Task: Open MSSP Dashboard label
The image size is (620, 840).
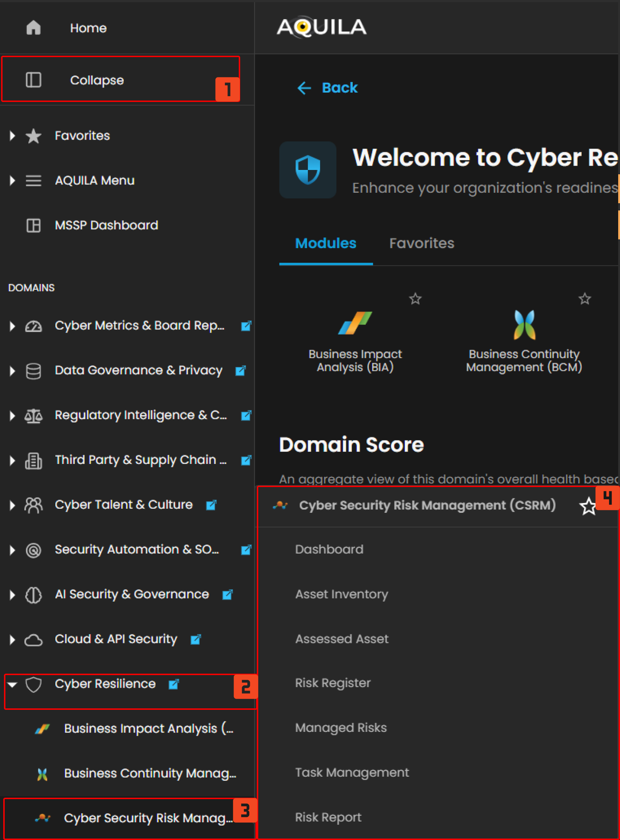Action: [107, 226]
